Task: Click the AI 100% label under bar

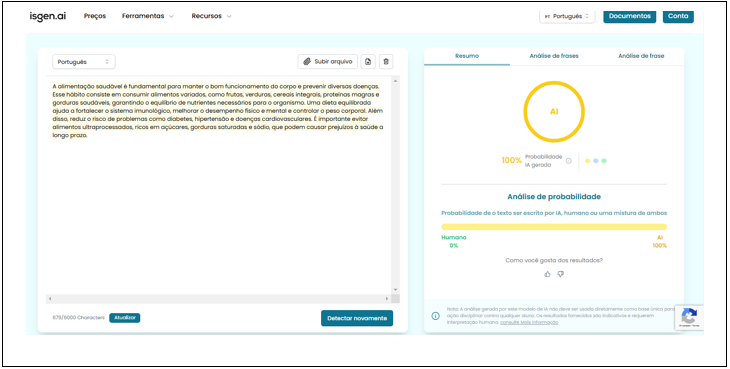Action: click(x=660, y=242)
